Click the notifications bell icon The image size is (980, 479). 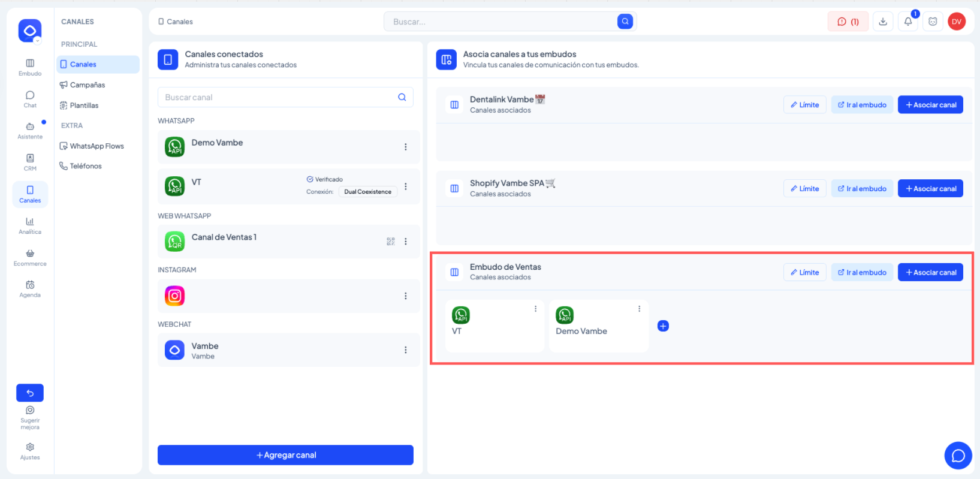[x=907, y=22]
